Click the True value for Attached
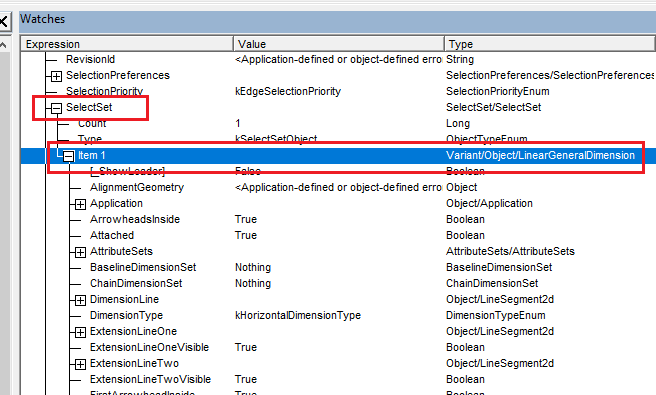Screen dimensions: 656x395 pos(246,235)
